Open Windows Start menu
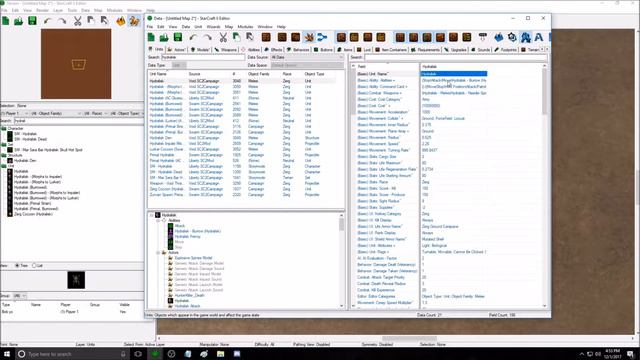Image resolution: width=640 pixels, height=360 pixels. (7, 354)
